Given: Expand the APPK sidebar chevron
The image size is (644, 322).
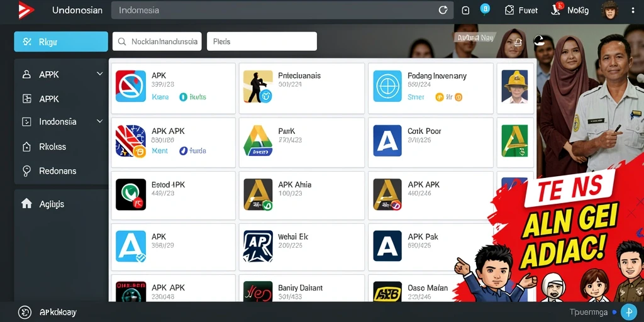Looking at the screenshot, I should coord(99,74).
